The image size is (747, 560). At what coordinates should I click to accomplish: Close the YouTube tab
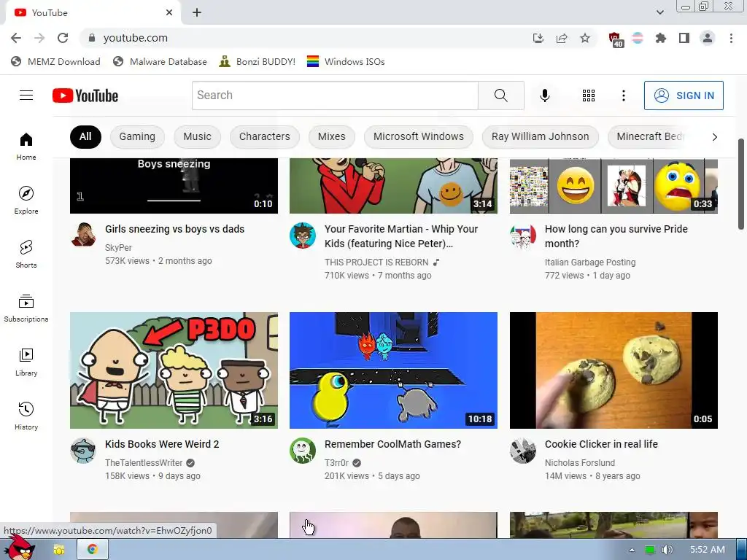pyautogui.click(x=169, y=13)
